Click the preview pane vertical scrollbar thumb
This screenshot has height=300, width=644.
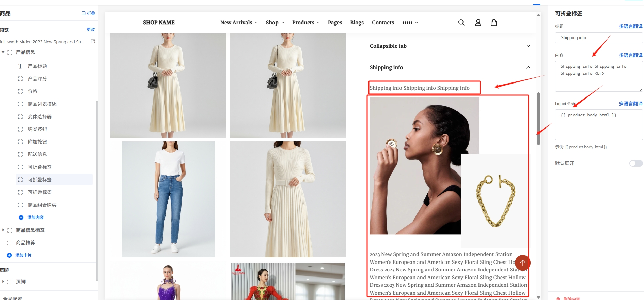click(538, 118)
